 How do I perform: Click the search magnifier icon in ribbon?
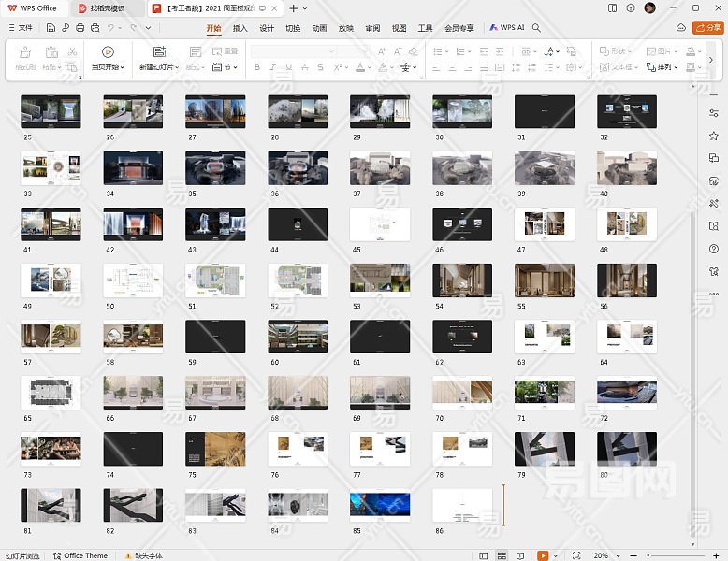tap(537, 28)
